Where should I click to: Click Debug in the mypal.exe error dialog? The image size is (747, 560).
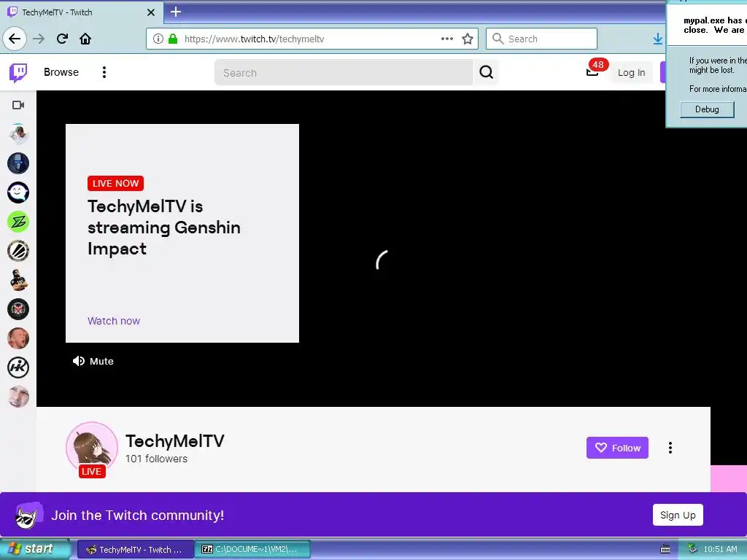[706, 109]
